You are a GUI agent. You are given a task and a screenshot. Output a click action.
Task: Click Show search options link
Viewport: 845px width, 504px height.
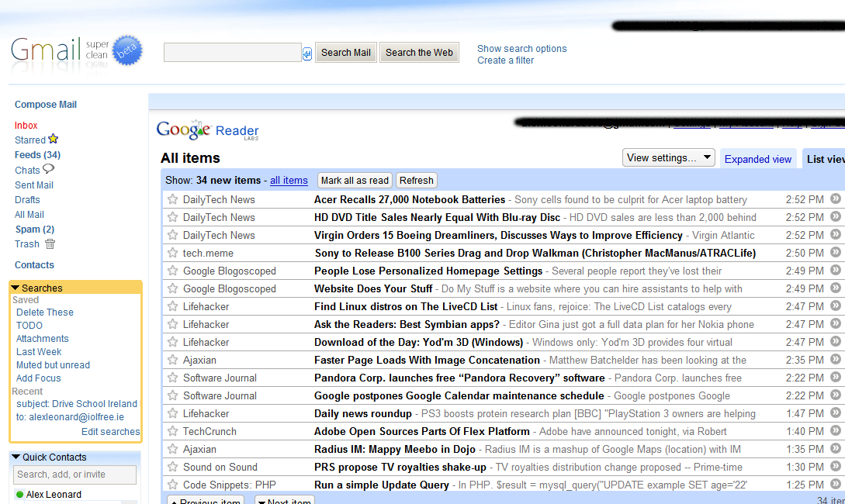[x=521, y=48]
